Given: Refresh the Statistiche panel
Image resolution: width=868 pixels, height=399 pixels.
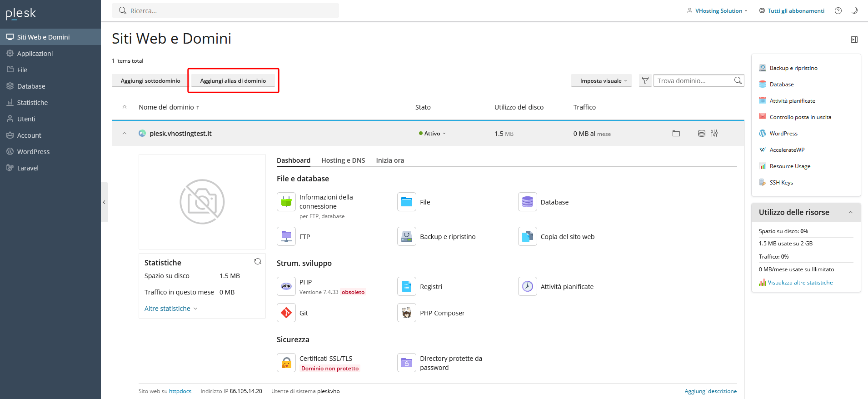Looking at the screenshot, I should click(x=258, y=261).
